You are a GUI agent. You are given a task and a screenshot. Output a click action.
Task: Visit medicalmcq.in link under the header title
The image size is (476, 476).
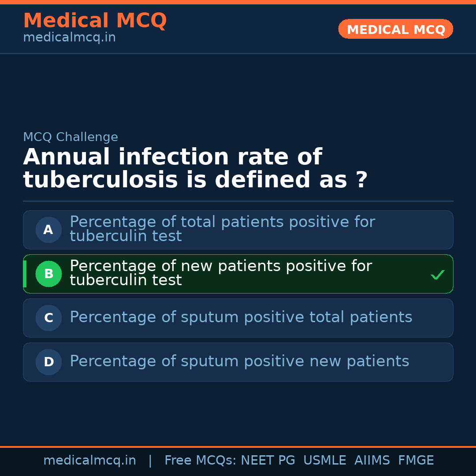click(69, 38)
